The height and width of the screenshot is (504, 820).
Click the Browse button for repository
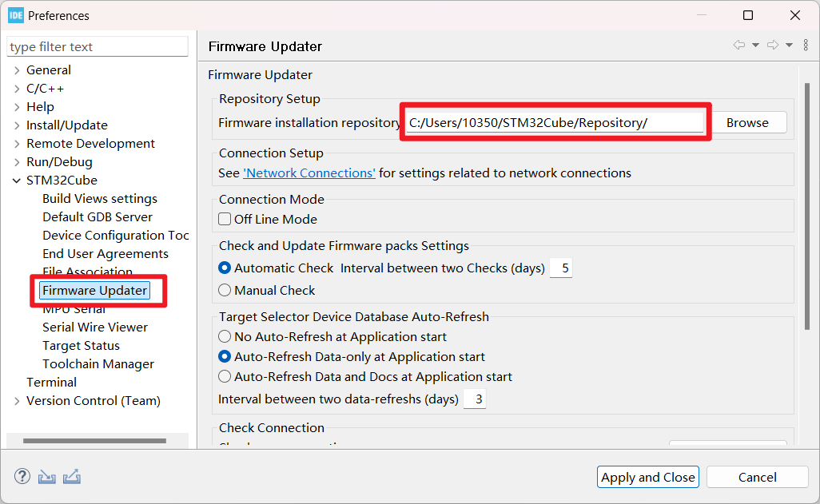(747, 123)
